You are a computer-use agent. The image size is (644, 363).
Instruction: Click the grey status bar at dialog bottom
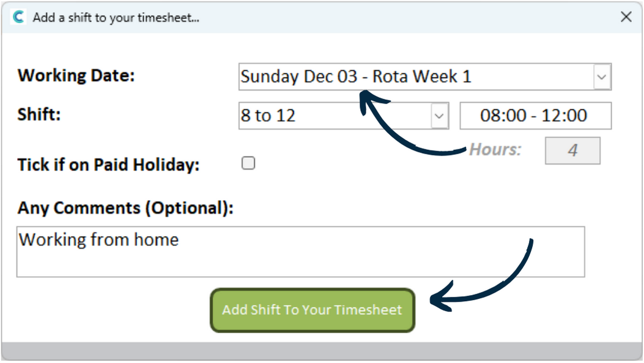pyautogui.click(x=322, y=351)
